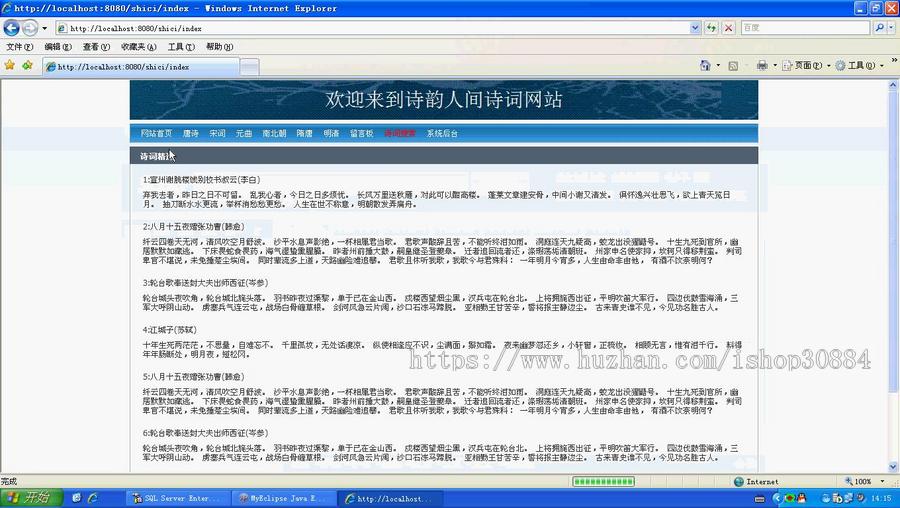
Task: Expand the Print dropdown arrow
Action: [774, 66]
